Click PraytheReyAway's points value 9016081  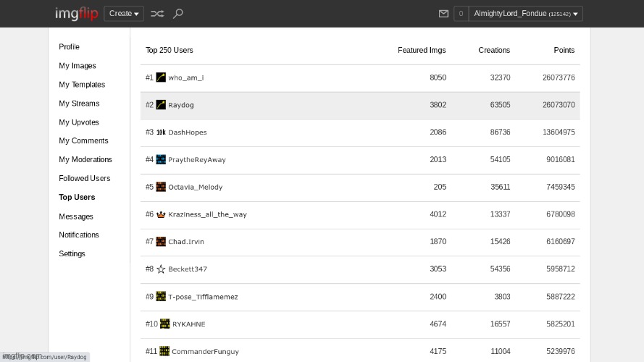point(560,160)
